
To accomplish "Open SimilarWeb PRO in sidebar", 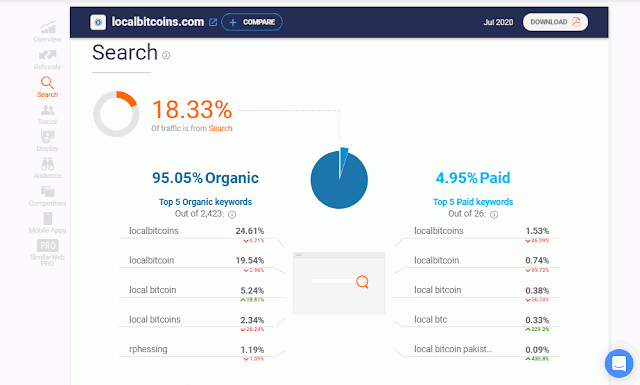I will pos(47,252).
